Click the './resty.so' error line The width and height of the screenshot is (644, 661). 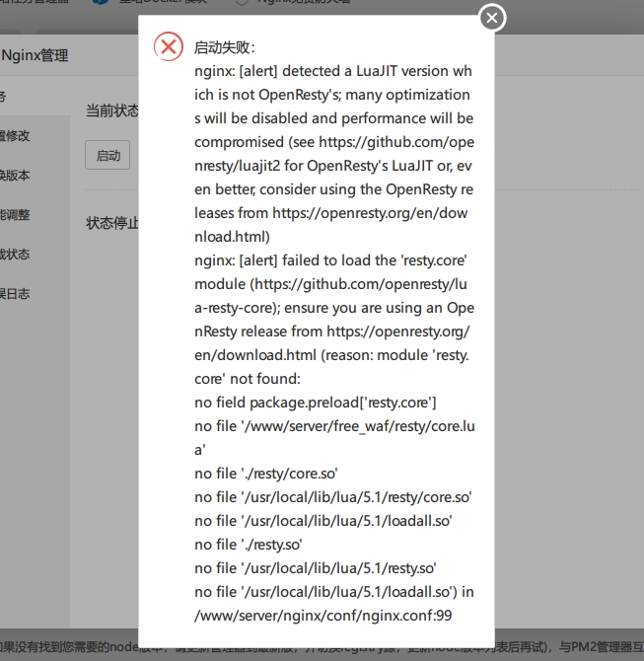pos(249,545)
